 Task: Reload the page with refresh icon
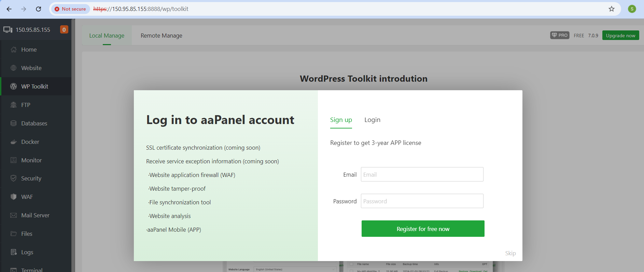coord(39,9)
